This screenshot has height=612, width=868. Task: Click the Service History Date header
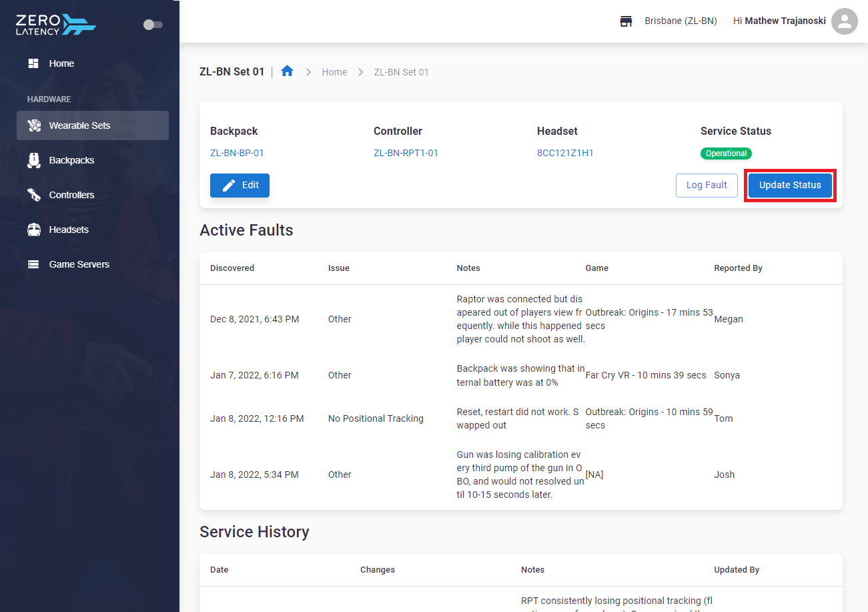[x=219, y=570]
